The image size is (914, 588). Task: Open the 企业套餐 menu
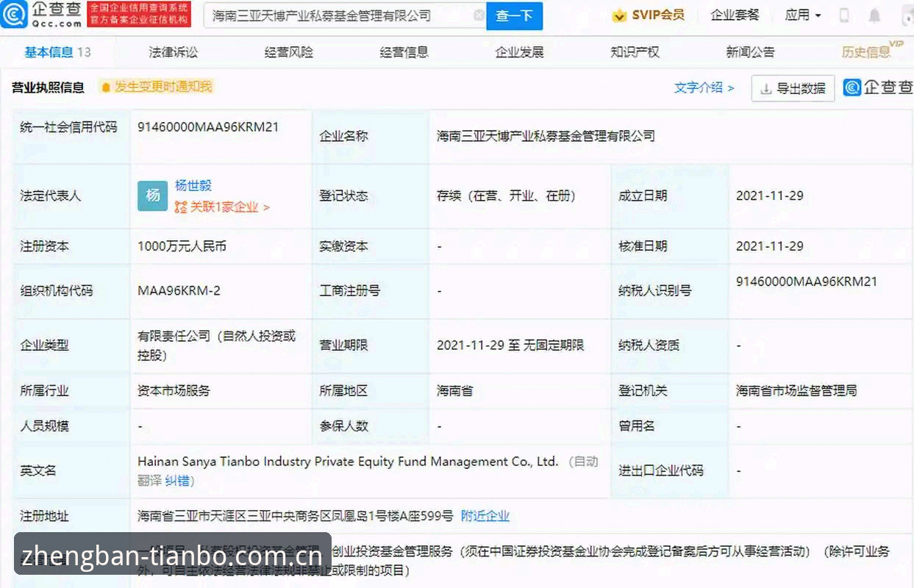[x=735, y=15]
